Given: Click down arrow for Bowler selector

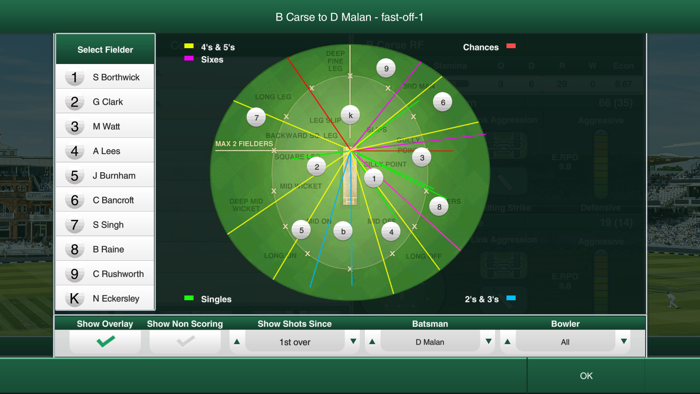Looking at the screenshot, I should click(x=624, y=342).
